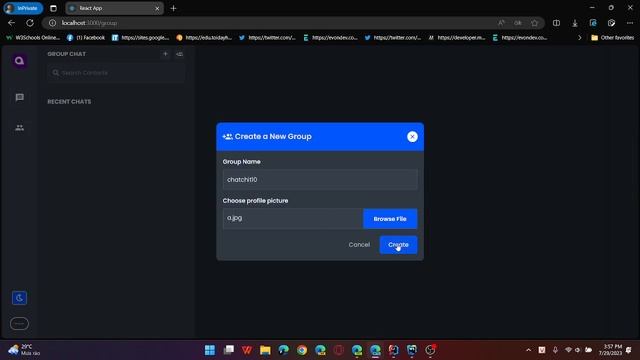
Task: Open the split screen icon
Action: point(556,23)
